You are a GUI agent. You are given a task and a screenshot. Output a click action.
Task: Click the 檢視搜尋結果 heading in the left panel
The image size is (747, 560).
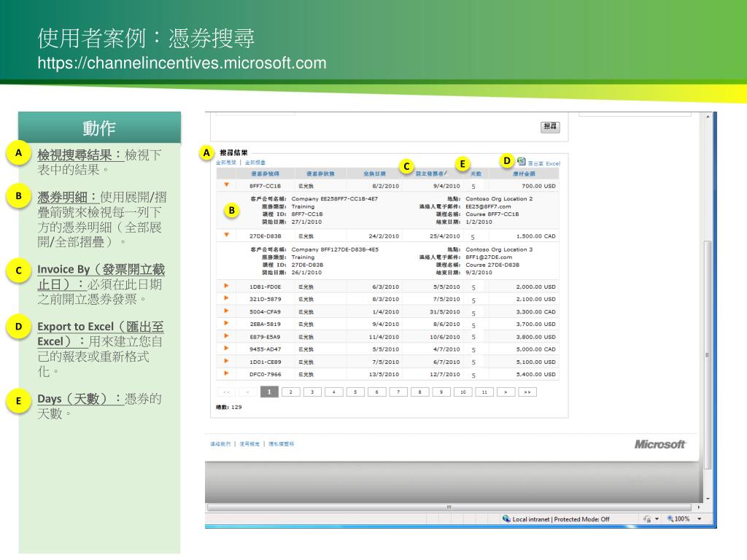pyautogui.click(x=80, y=155)
